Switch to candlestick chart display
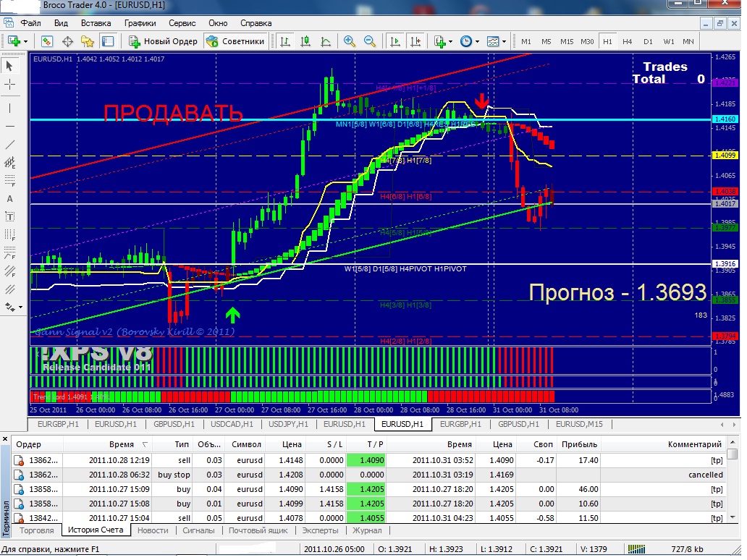This screenshot has width=747, height=560. coord(305,42)
